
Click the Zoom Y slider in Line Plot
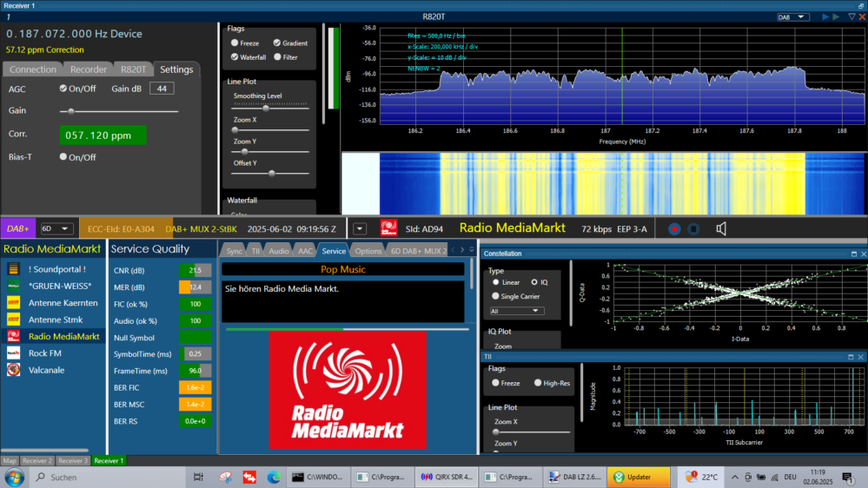[270, 151]
